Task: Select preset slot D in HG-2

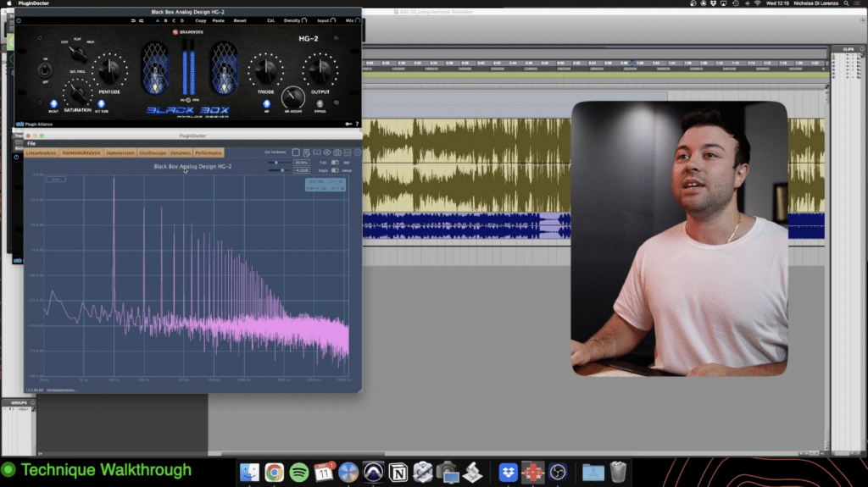Action: coord(182,20)
